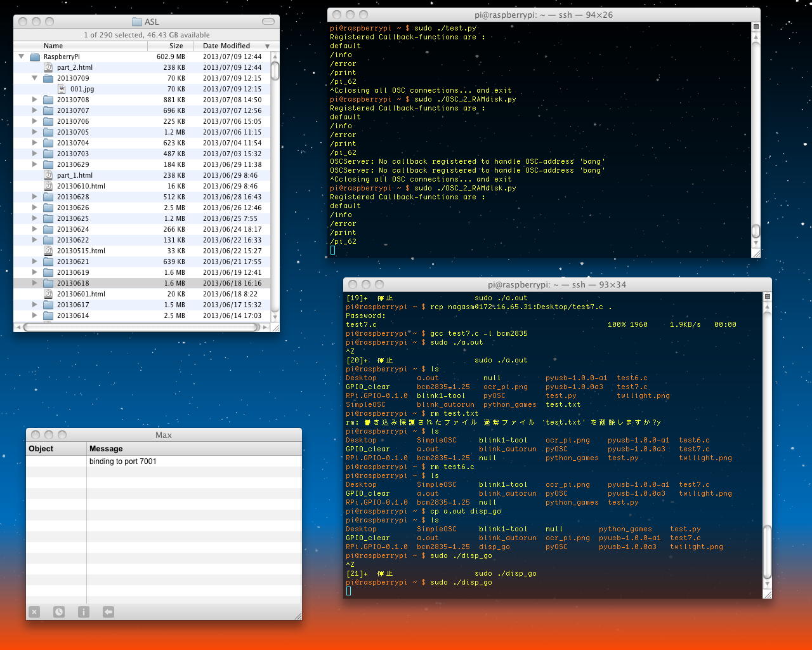Viewport: 812px width, 650px height.
Task: Click the part_2.html file icon
Action: coord(48,67)
